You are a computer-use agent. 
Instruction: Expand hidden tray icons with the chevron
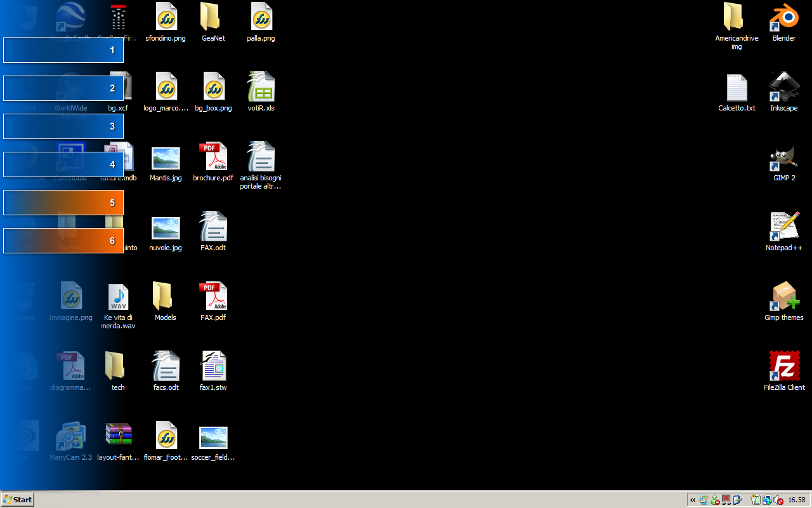693,500
